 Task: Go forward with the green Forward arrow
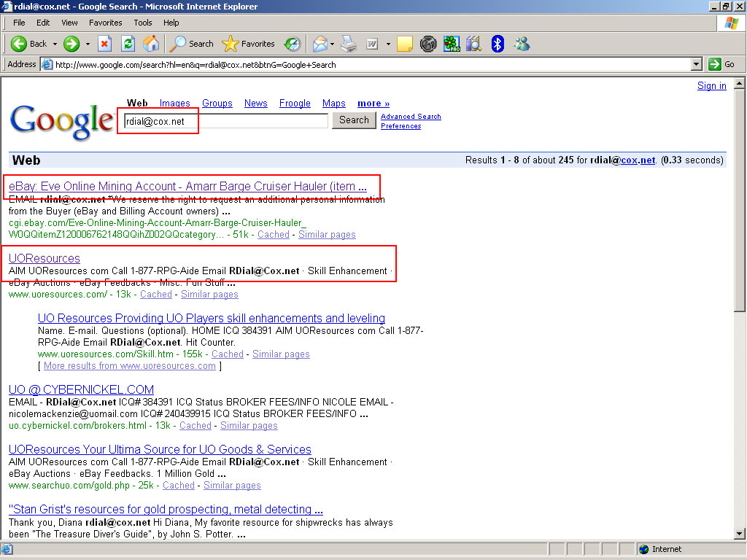(71, 44)
